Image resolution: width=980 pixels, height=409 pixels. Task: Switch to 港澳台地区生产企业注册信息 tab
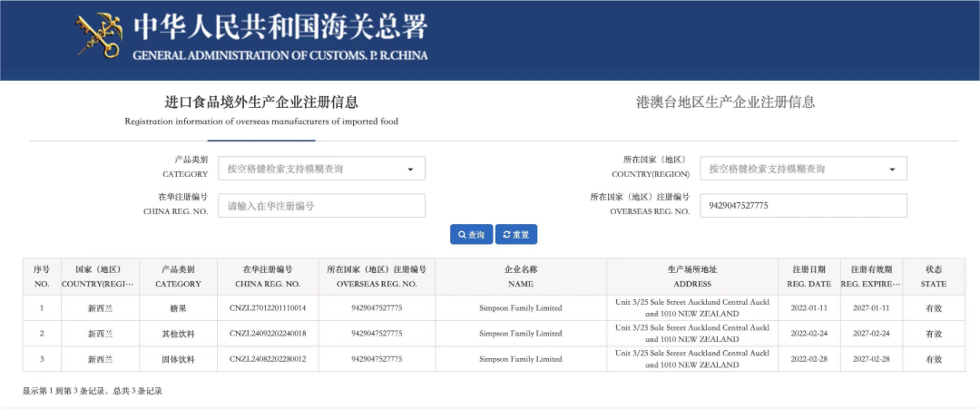tap(725, 102)
